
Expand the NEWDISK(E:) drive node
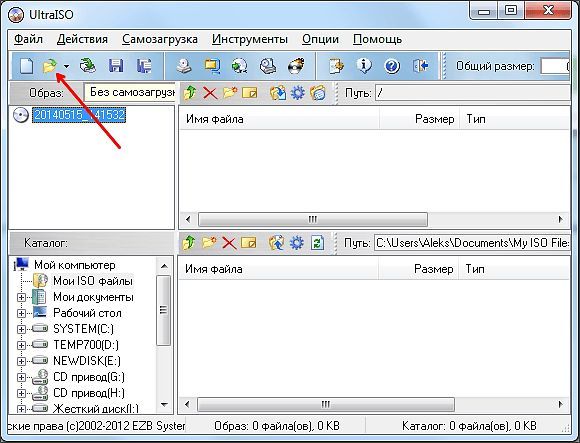(x=21, y=361)
